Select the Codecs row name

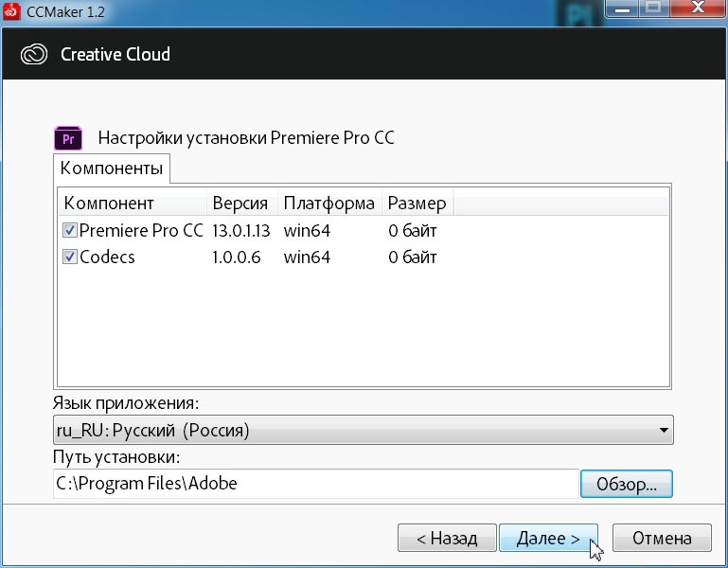point(107,257)
